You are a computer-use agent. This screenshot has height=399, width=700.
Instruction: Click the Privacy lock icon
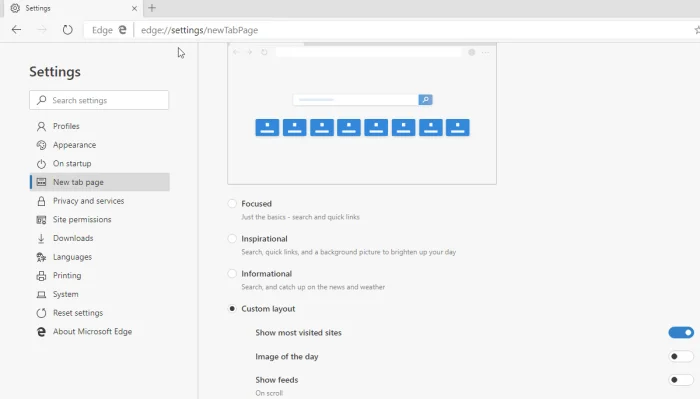tap(41, 201)
